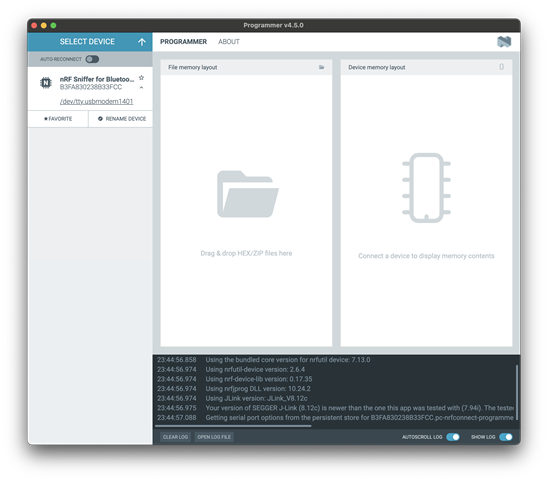Image resolution: width=547 pixels, height=480 pixels.
Task: Click the serial number B3FA830238B33FCC
Action: [91, 87]
